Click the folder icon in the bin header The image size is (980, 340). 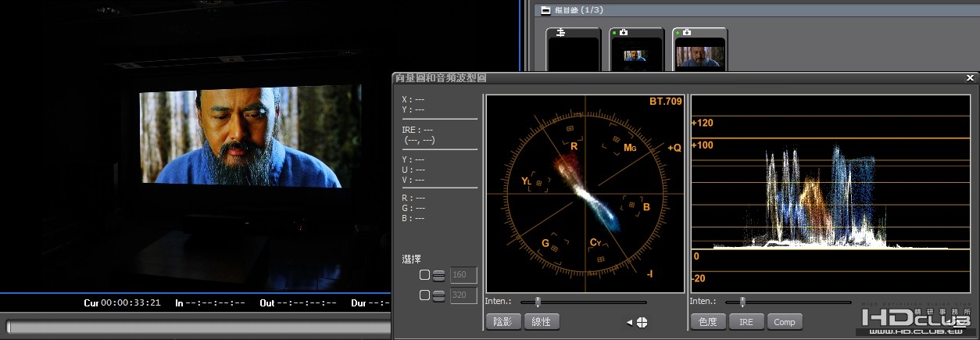pos(545,10)
